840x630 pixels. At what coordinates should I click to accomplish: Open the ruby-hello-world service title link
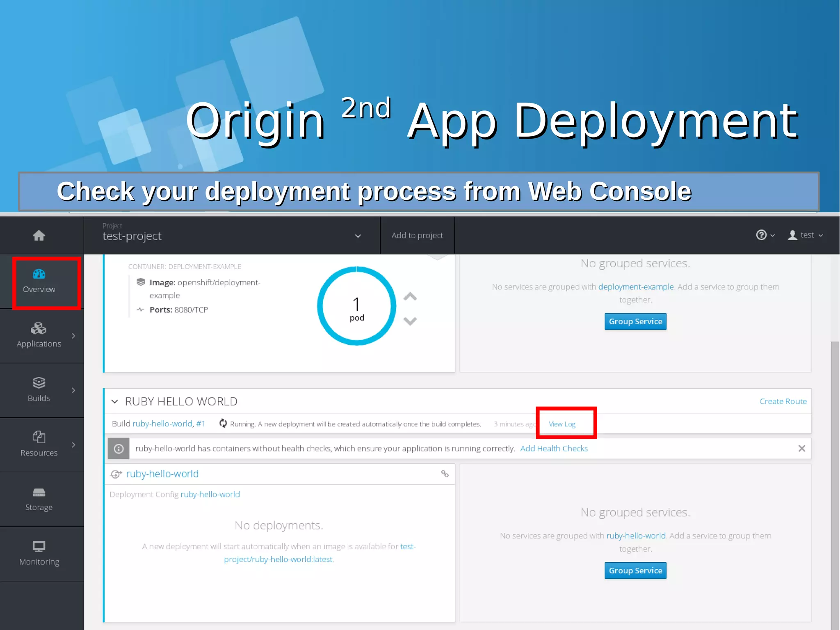point(162,474)
